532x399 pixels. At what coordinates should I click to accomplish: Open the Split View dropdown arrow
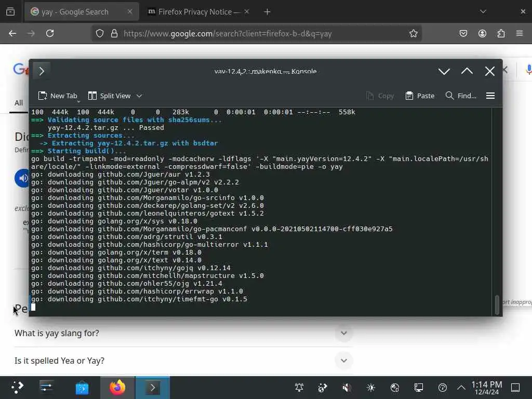click(x=139, y=96)
